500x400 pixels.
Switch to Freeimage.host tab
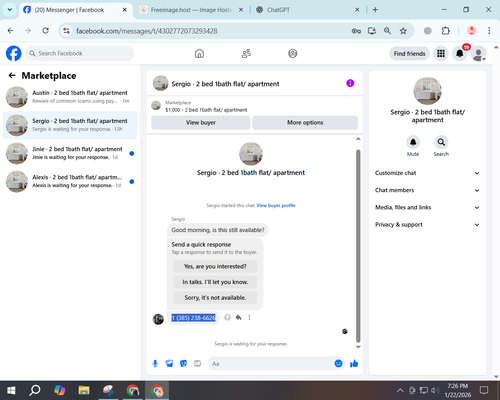191,10
